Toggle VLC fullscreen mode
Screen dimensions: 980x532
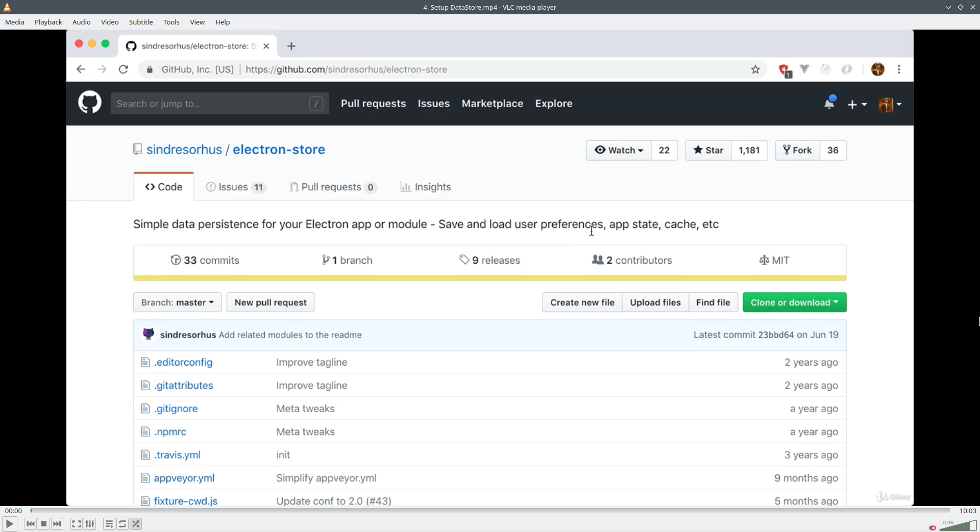[x=76, y=524]
